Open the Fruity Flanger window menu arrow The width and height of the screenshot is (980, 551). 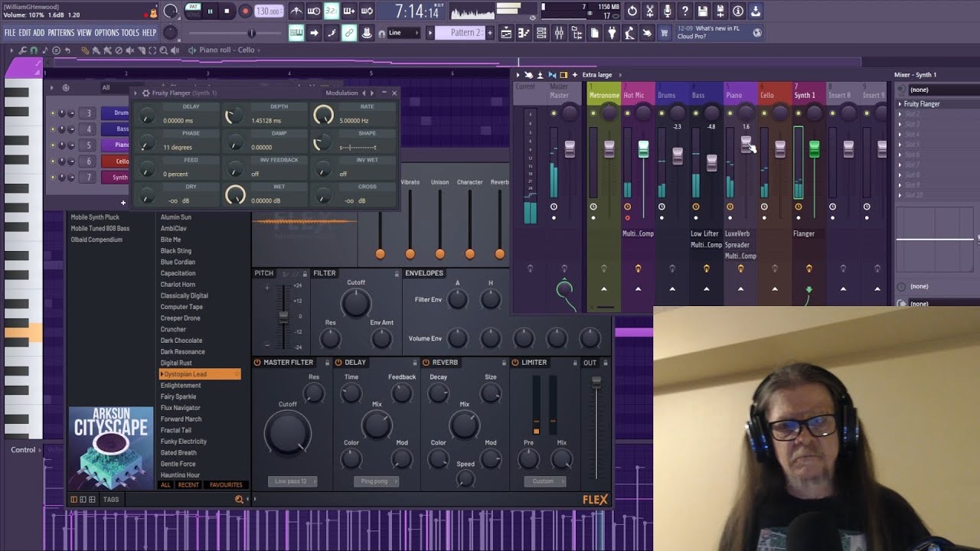tap(136, 93)
